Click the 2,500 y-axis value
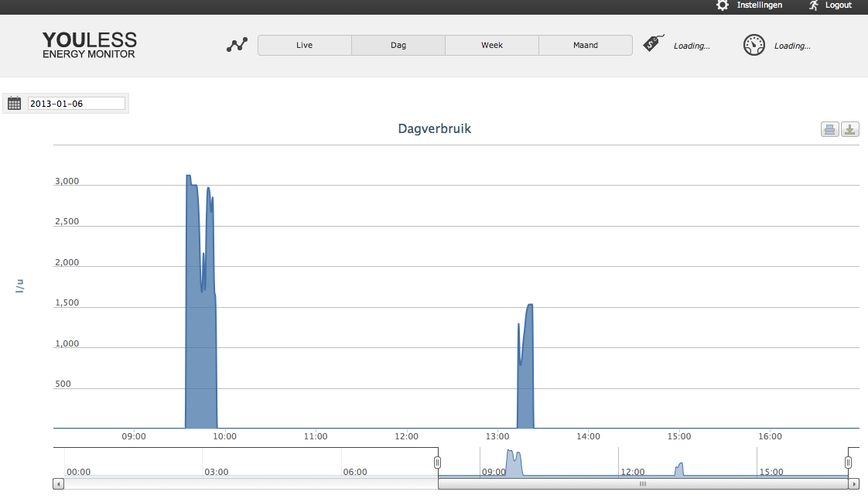Image resolution: width=868 pixels, height=502 pixels. [x=67, y=221]
